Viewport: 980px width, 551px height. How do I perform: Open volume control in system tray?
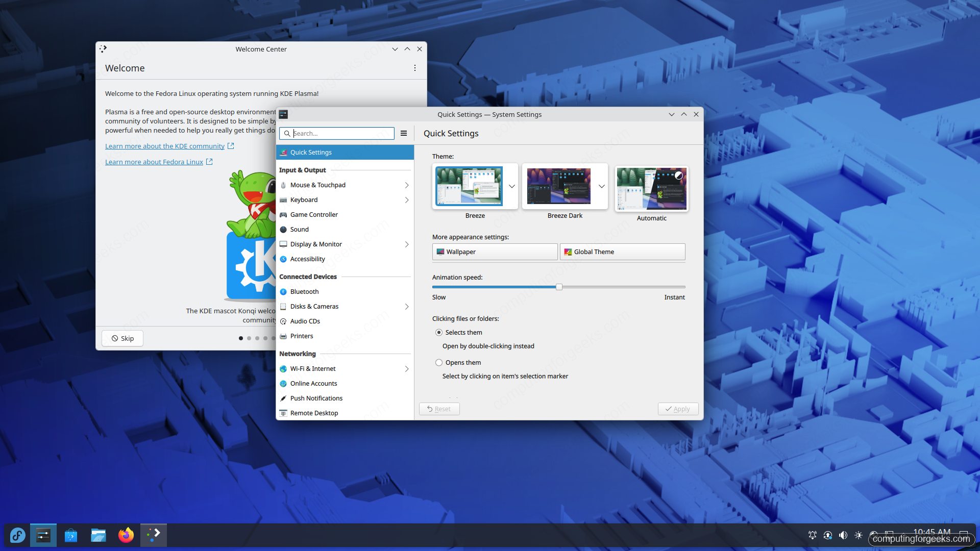[x=843, y=535]
